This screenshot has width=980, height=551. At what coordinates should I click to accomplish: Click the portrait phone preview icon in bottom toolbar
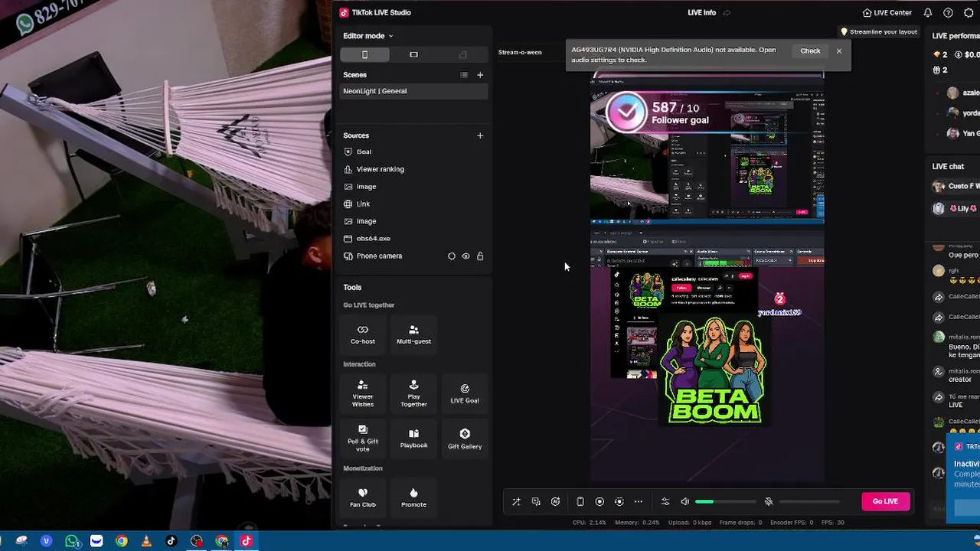(x=580, y=502)
